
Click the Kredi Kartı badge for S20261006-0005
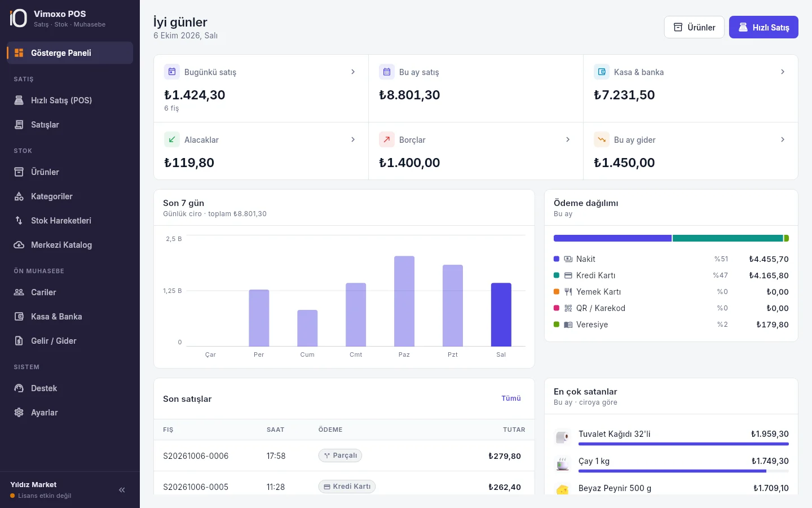(x=347, y=487)
